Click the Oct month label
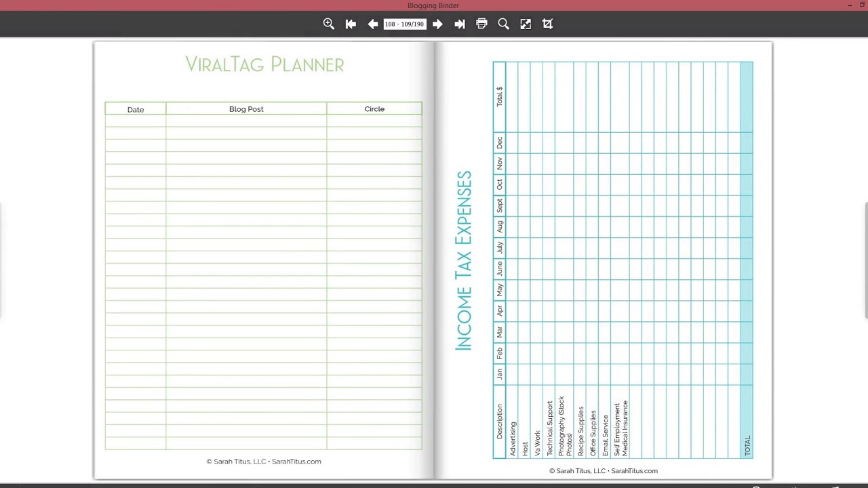This screenshot has width=868, height=488. tap(499, 184)
